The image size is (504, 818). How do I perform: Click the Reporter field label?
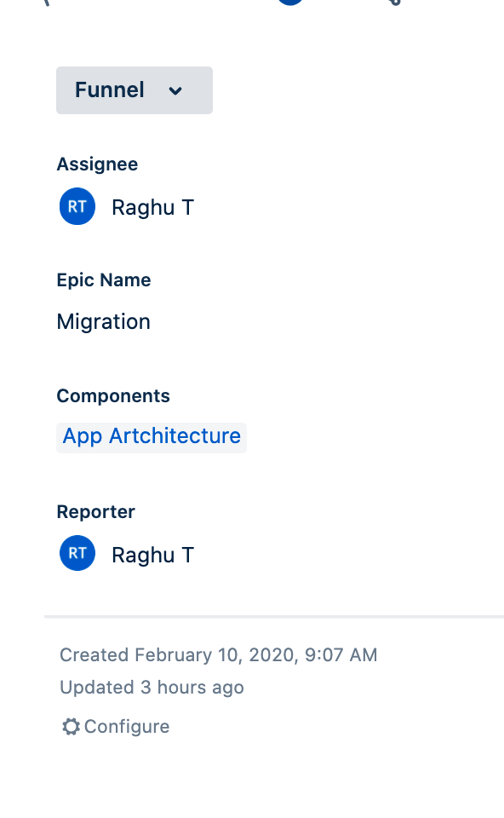pos(96,512)
